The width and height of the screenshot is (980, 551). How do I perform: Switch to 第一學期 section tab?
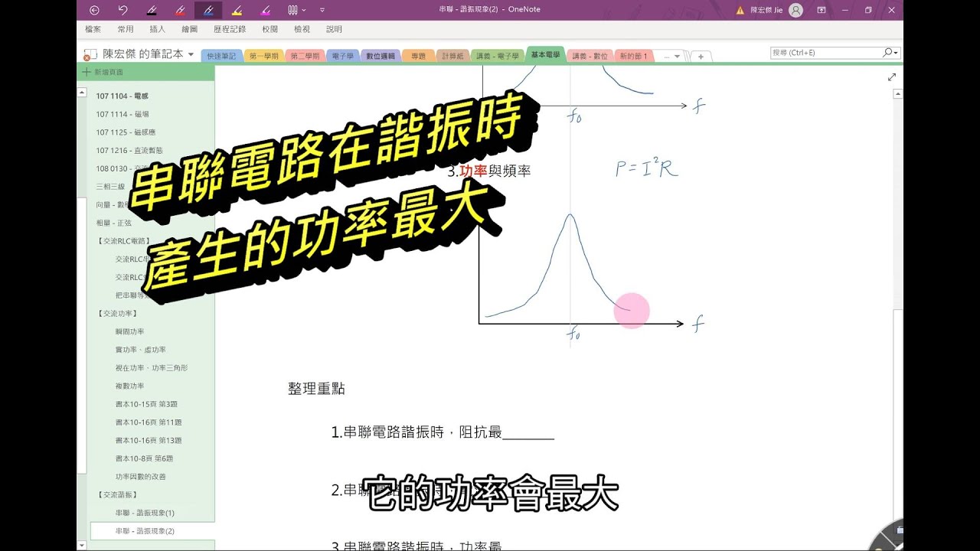coord(263,56)
